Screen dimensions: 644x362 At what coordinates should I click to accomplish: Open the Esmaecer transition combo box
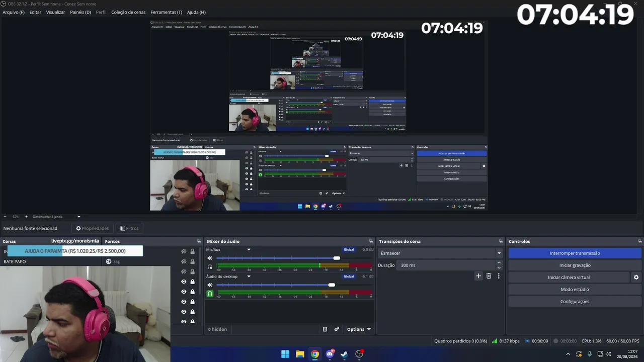441,253
